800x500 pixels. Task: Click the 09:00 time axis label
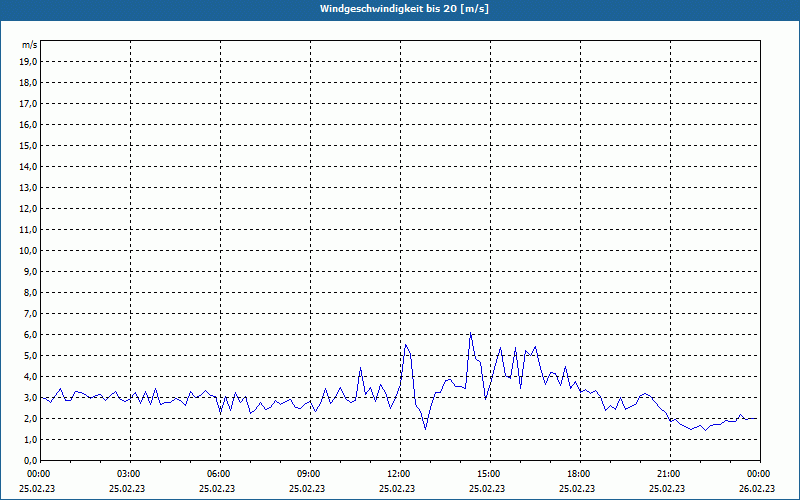[x=309, y=474]
